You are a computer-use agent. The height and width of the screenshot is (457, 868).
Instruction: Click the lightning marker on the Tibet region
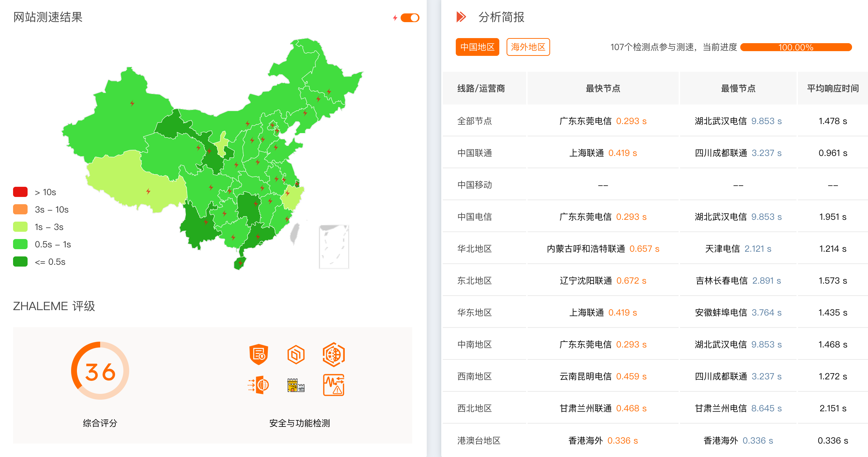click(x=148, y=191)
